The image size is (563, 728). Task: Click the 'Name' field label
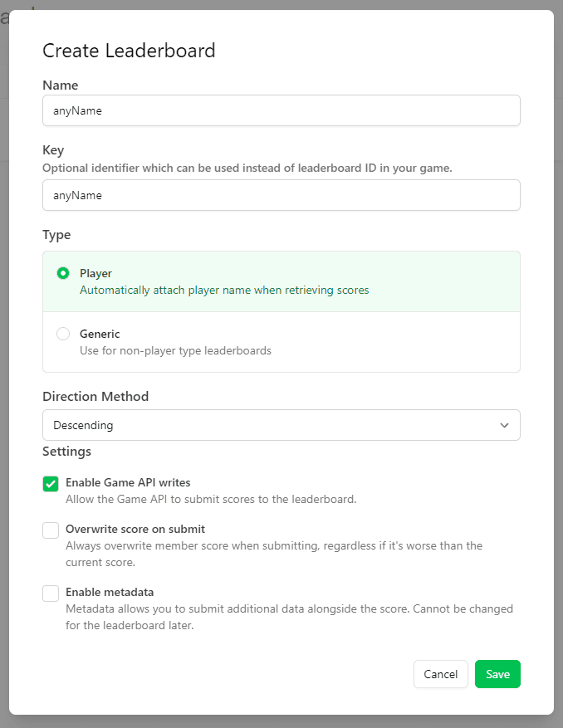pos(61,86)
